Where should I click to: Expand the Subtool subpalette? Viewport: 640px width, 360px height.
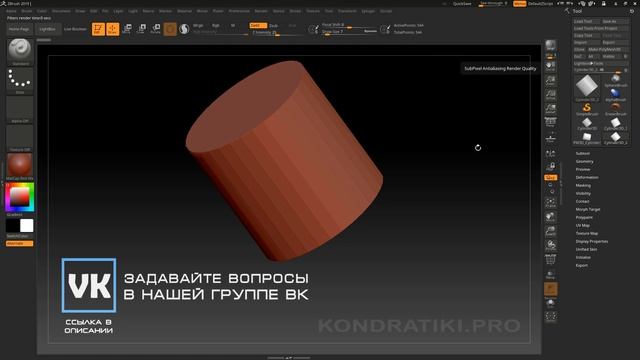(582, 153)
